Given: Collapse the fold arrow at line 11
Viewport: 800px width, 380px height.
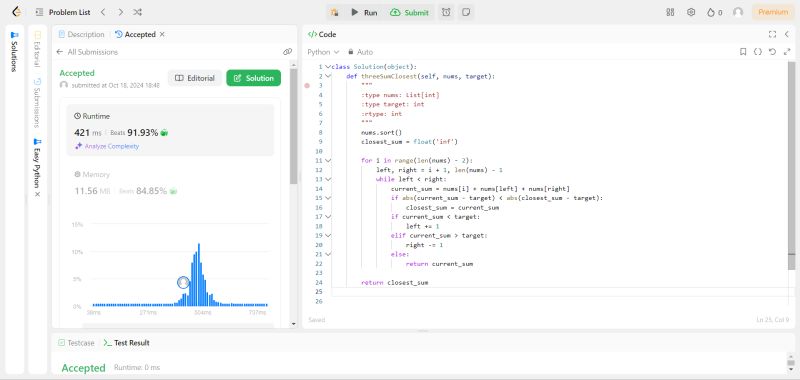Looking at the screenshot, I should click(x=328, y=160).
